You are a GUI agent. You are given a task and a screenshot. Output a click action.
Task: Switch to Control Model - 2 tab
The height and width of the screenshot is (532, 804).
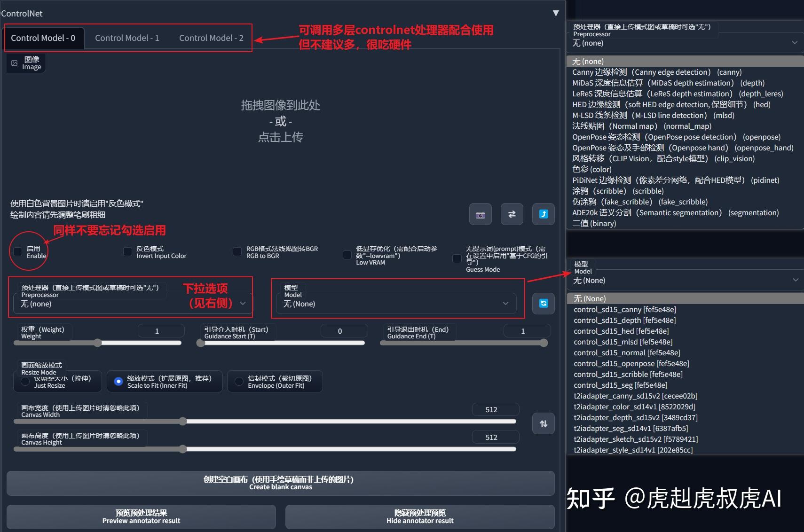[x=211, y=38]
